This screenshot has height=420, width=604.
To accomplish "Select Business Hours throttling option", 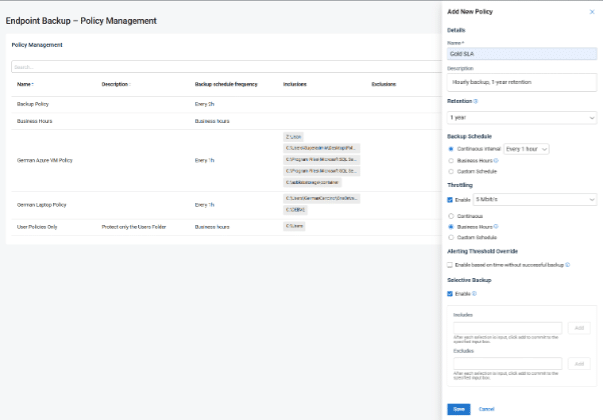I will click(451, 227).
